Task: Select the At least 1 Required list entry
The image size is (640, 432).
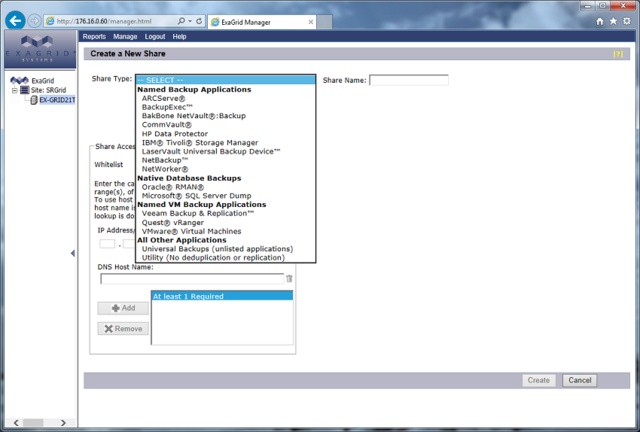Action: pos(222,296)
